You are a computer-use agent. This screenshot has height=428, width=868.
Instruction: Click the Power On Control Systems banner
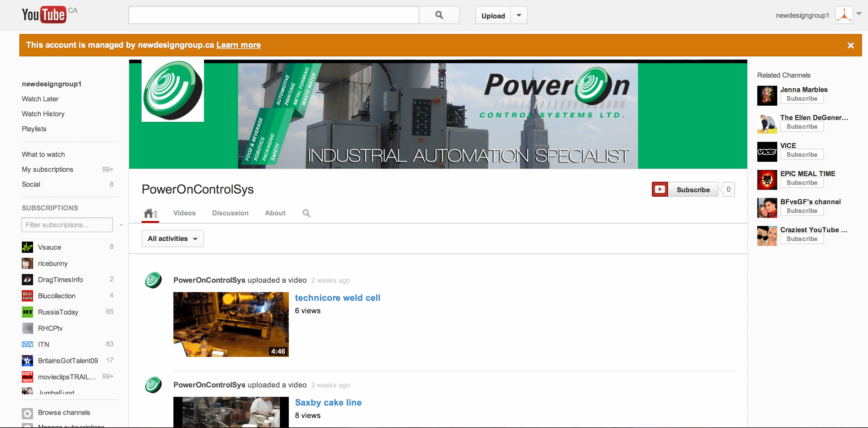pyautogui.click(x=438, y=114)
